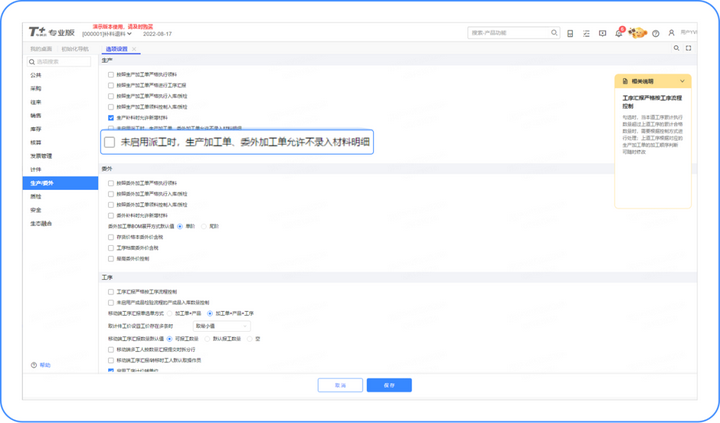Click the video screen icon in top bar
This screenshot has height=423, width=720.
(x=602, y=34)
